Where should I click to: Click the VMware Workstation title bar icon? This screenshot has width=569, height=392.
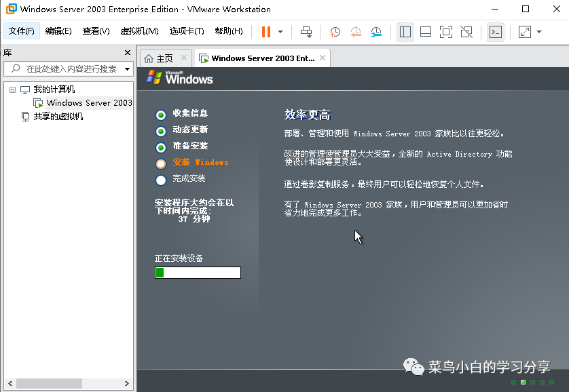[x=12, y=9]
